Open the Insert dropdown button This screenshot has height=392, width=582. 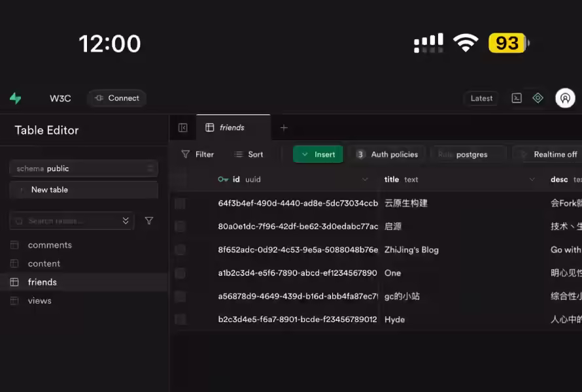(318, 154)
